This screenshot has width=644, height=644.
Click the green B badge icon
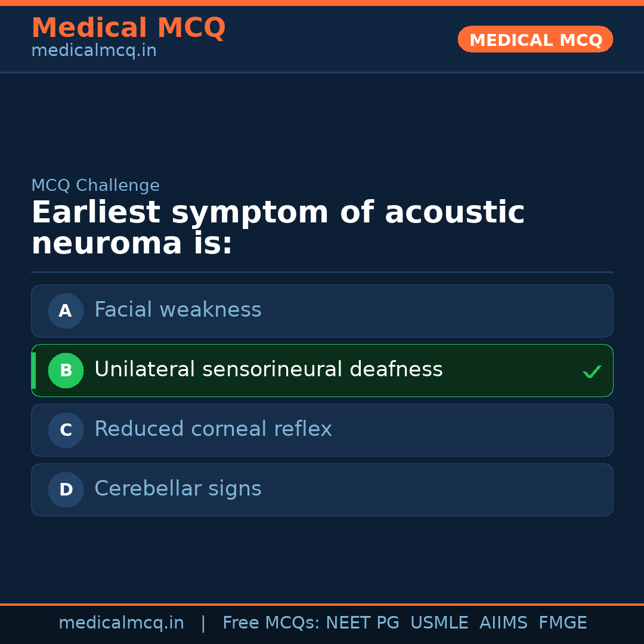pos(66,370)
